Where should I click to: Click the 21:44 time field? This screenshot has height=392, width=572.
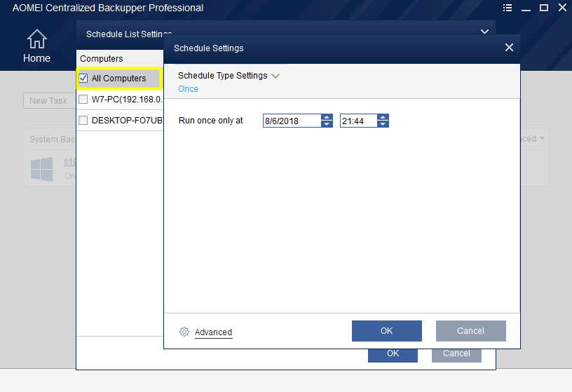359,121
